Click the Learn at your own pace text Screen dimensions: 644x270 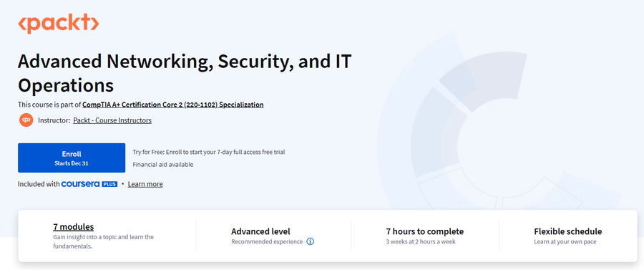pyautogui.click(x=565, y=241)
